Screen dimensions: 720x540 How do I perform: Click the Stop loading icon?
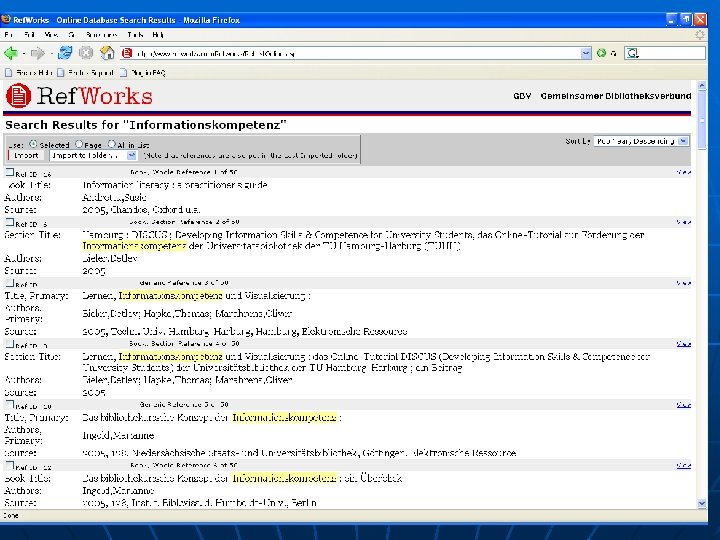(x=86, y=53)
